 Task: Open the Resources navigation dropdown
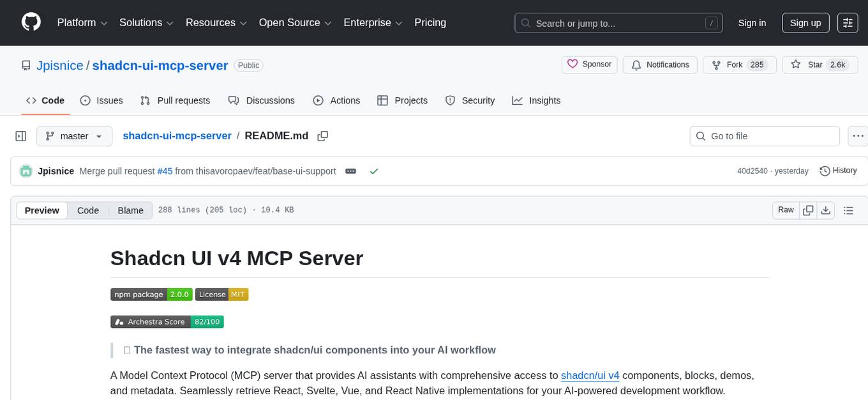tap(216, 22)
